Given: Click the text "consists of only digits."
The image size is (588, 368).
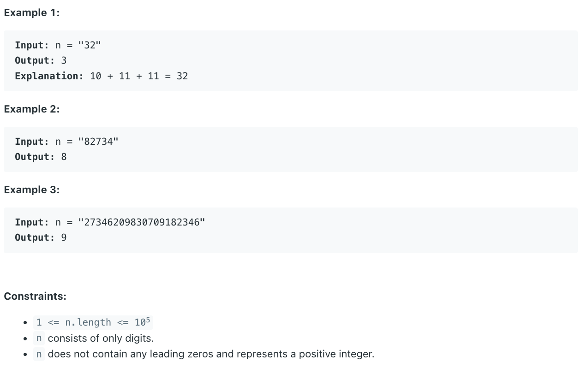Looking at the screenshot, I should (101, 338).
